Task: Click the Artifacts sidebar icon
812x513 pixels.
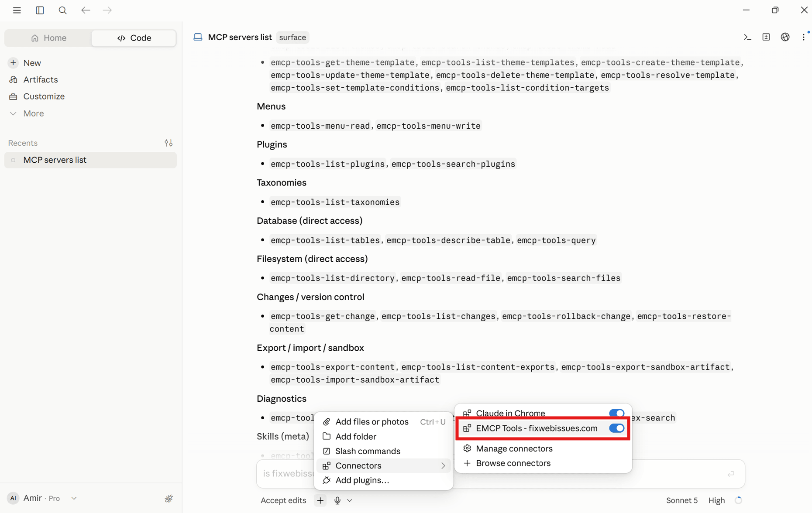Action: point(13,79)
